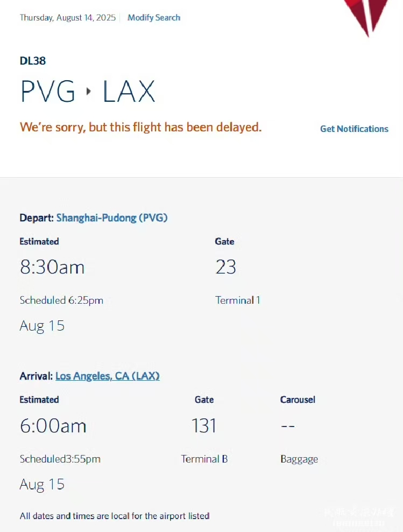403x532 pixels.
Task: Click estimated arrival time 6:00am
Action: click(x=53, y=425)
